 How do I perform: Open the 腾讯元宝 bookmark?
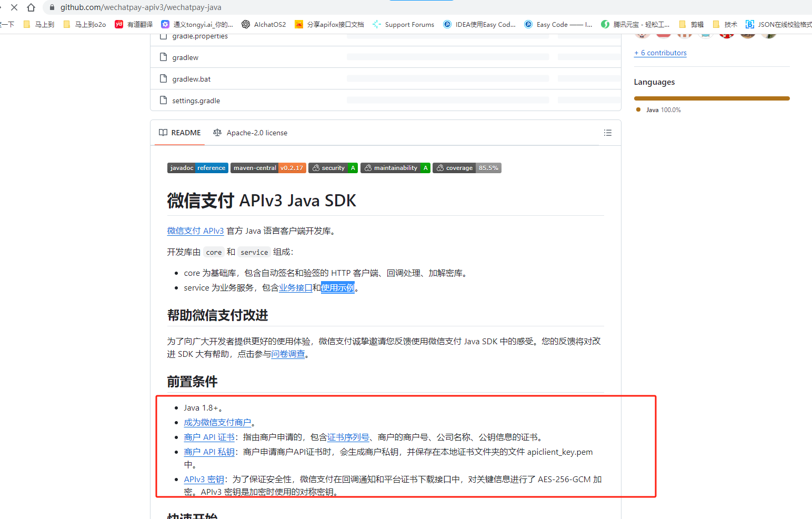pos(635,24)
